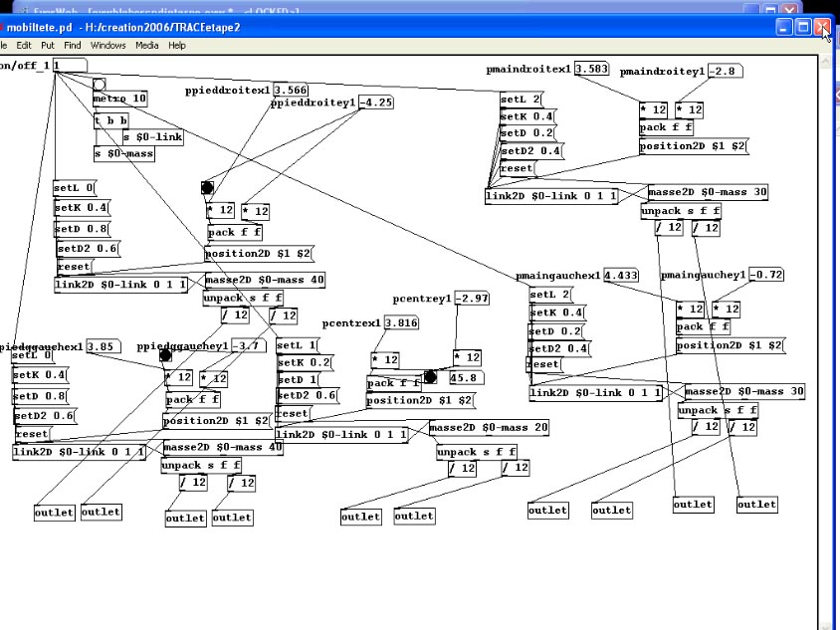Maximize the mobiltete.pd patch window
Viewport: 840px width, 630px height.
803,28
